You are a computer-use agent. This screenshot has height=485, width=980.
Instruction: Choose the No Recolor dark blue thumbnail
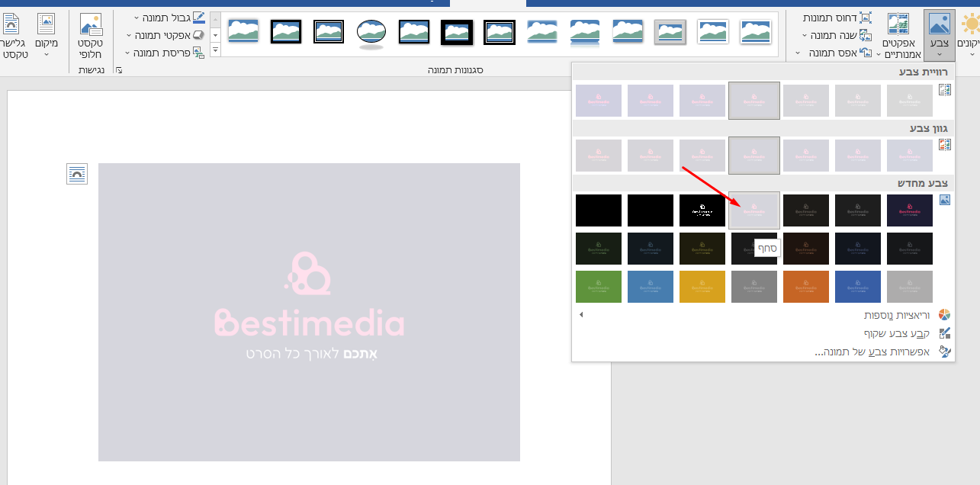point(910,210)
